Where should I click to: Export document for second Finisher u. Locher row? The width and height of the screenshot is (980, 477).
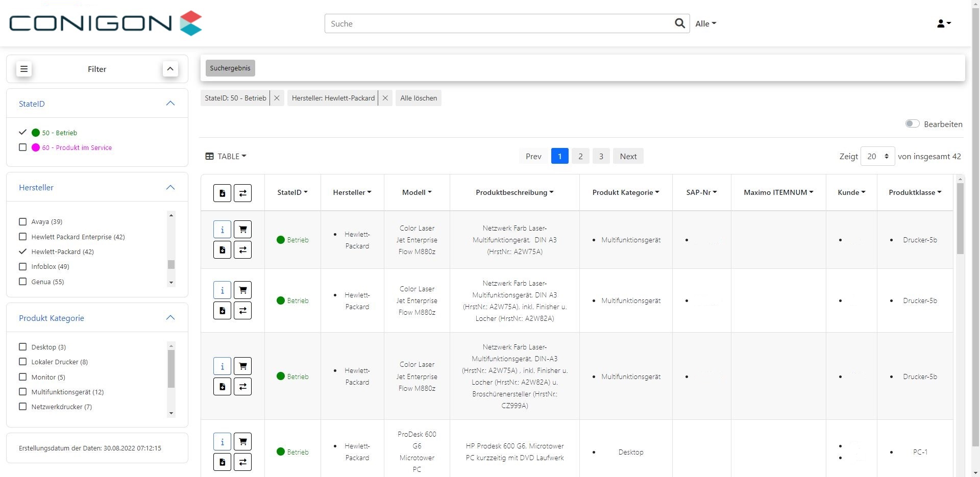222,311
